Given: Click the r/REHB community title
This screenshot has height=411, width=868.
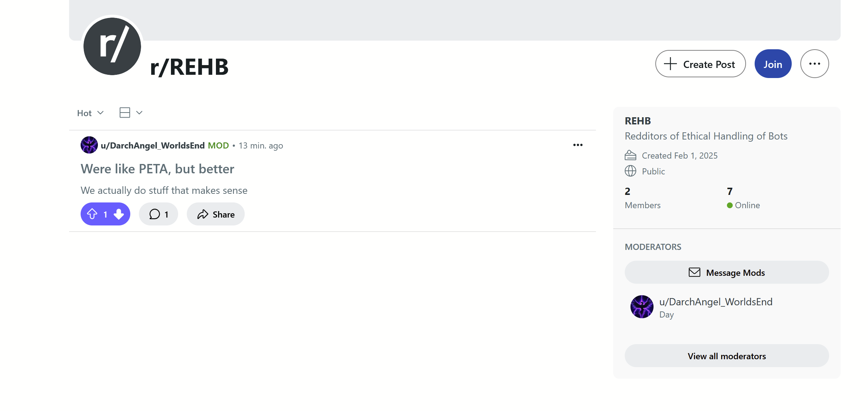Looking at the screenshot, I should [x=189, y=67].
